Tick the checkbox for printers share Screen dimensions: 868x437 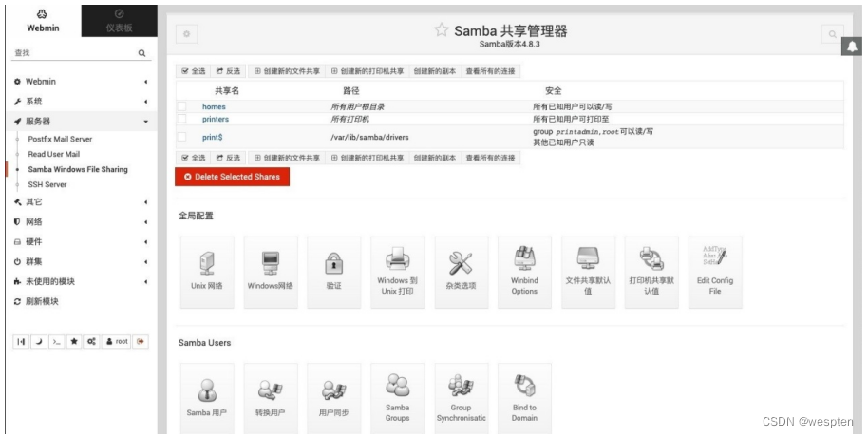coord(181,119)
